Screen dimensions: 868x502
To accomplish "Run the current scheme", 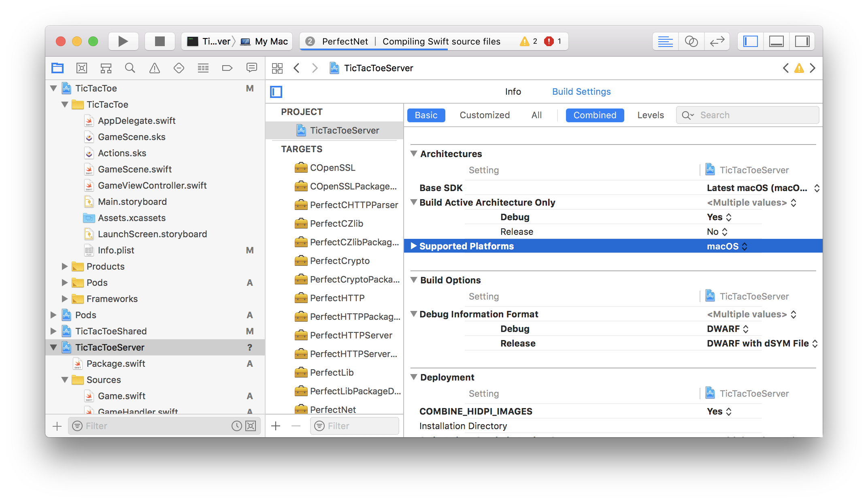I will pyautogui.click(x=123, y=41).
